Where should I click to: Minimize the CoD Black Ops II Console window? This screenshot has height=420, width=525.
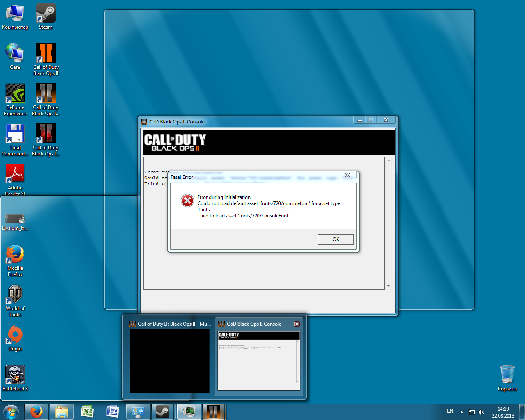click(x=360, y=120)
